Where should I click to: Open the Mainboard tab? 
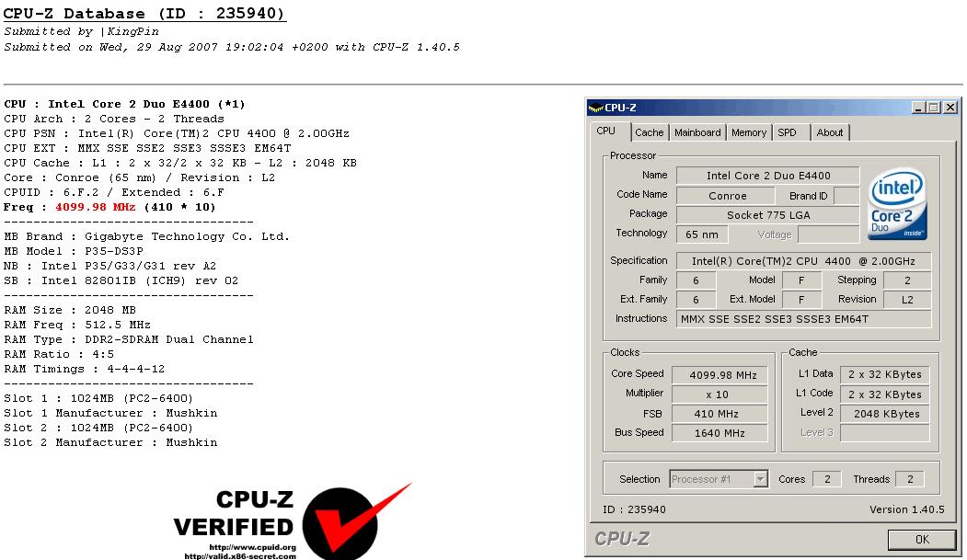(697, 132)
